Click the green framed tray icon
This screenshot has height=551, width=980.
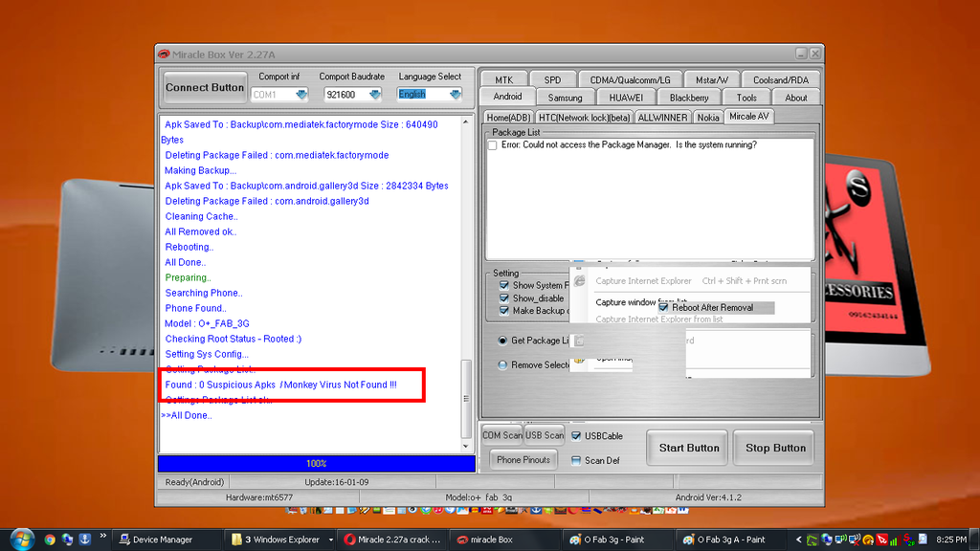[x=812, y=540]
